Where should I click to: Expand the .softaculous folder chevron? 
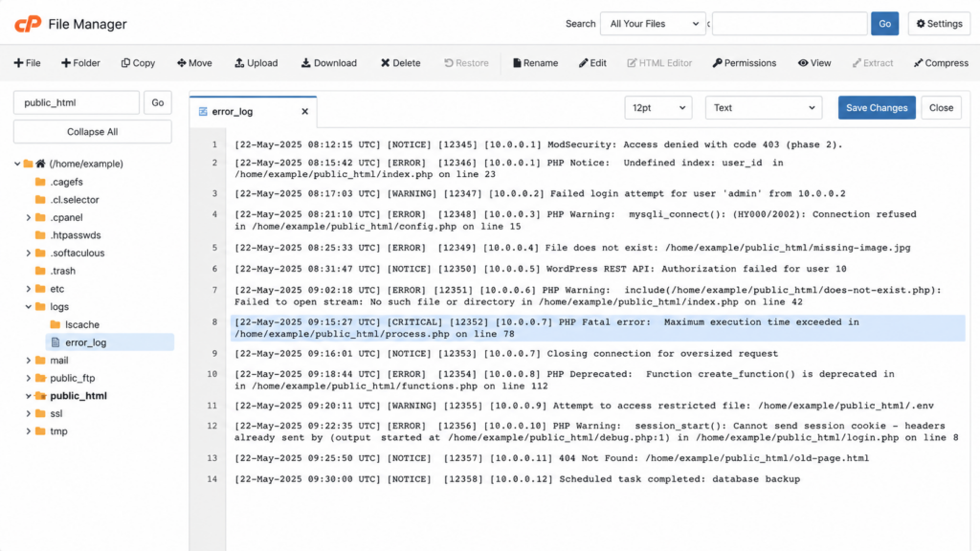point(28,253)
